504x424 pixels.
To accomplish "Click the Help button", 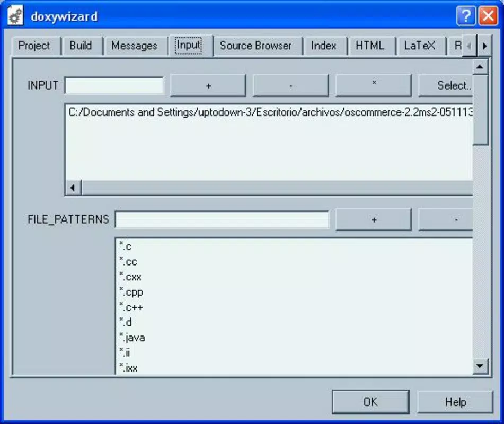I will pos(455,402).
